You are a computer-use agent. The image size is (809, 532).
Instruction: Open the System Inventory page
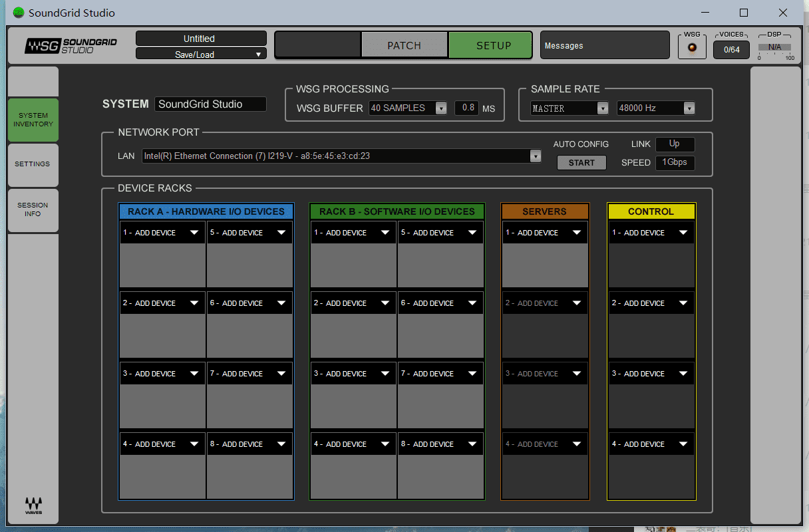point(33,120)
